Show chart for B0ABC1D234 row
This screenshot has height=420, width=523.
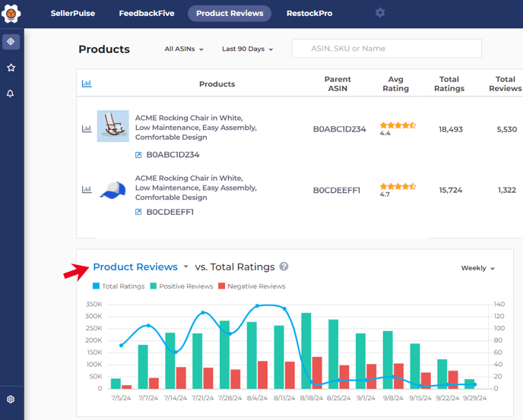pyautogui.click(x=87, y=128)
